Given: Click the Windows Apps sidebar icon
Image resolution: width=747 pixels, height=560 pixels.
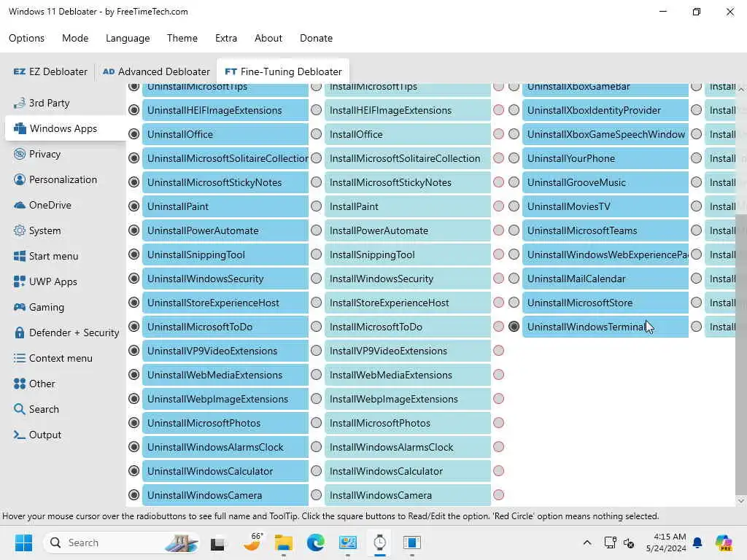Looking at the screenshot, I should [20, 128].
